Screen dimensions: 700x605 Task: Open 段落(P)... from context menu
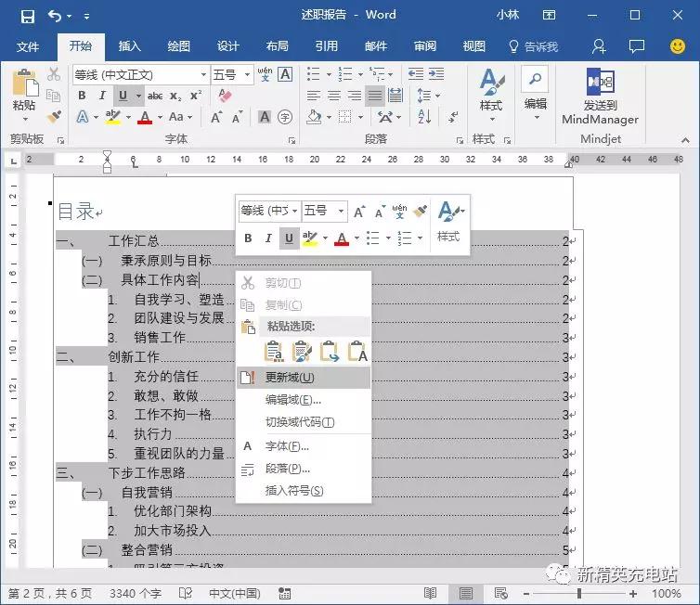coord(304,469)
